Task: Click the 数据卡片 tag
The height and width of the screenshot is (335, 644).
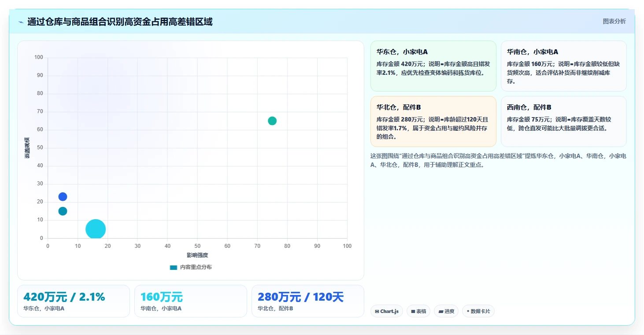Action: tap(478, 311)
